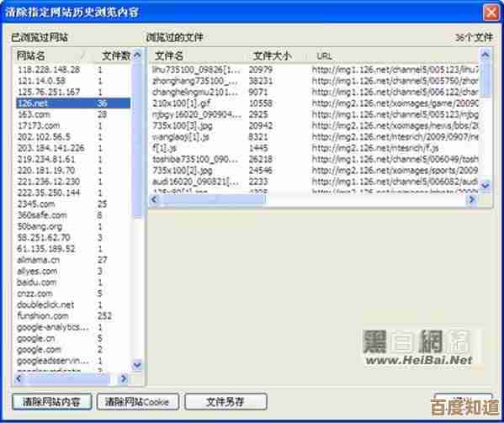The height and width of the screenshot is (423, 504).
Task: Click website list scroll up arrow
Action: [x=137, y=55]
